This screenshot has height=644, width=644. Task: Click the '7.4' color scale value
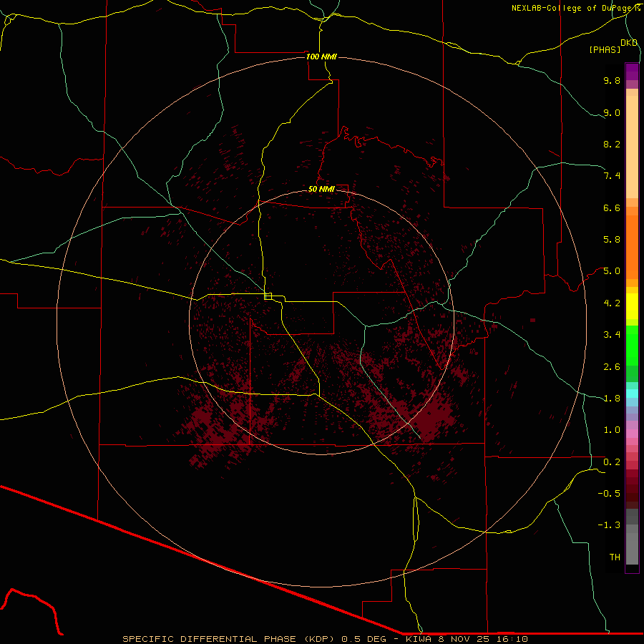[612, 176]
